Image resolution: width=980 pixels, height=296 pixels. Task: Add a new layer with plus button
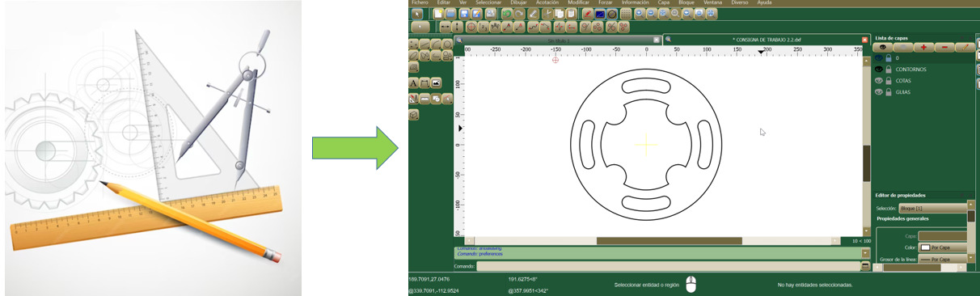(923, 48)
